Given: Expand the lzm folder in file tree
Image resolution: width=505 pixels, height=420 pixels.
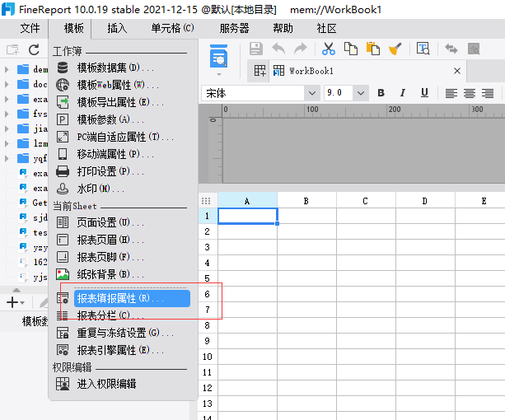Looking at the screenshot, I should 7,143.
